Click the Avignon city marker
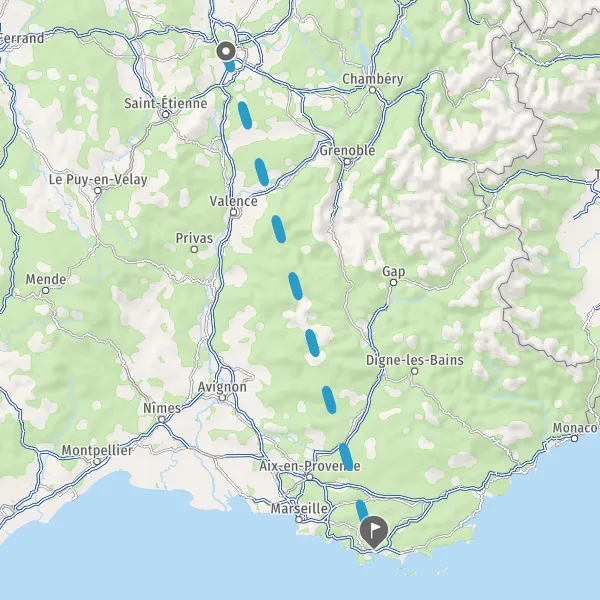Screen dimensions: 600x600 tap(222, 398)
